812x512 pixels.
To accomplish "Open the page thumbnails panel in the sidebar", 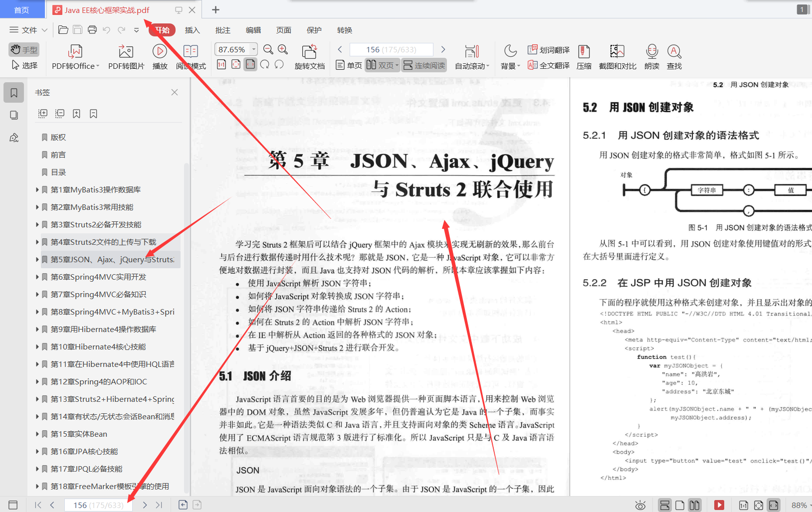I will coord(14,115).
